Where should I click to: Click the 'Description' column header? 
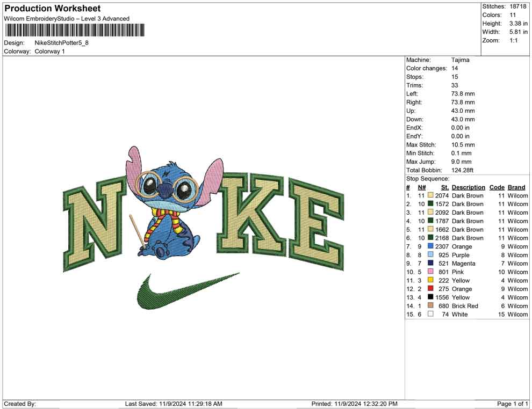point(468,187)
